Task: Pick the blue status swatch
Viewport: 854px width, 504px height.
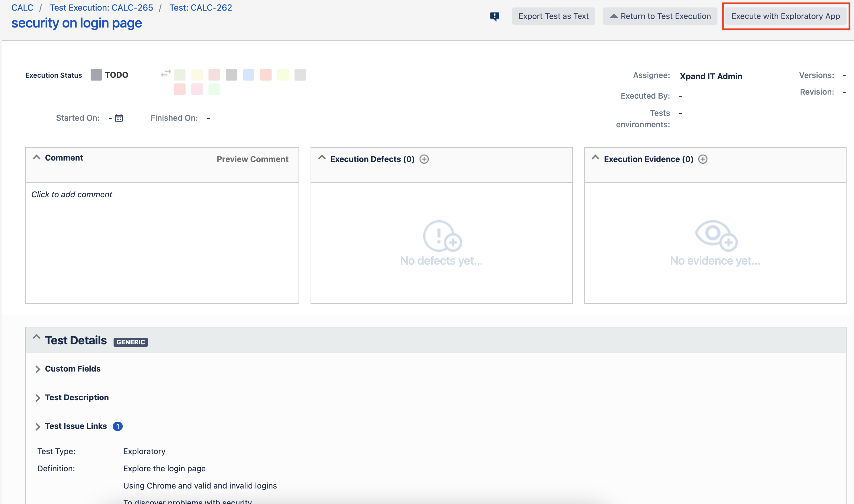Action: [249, 75]
